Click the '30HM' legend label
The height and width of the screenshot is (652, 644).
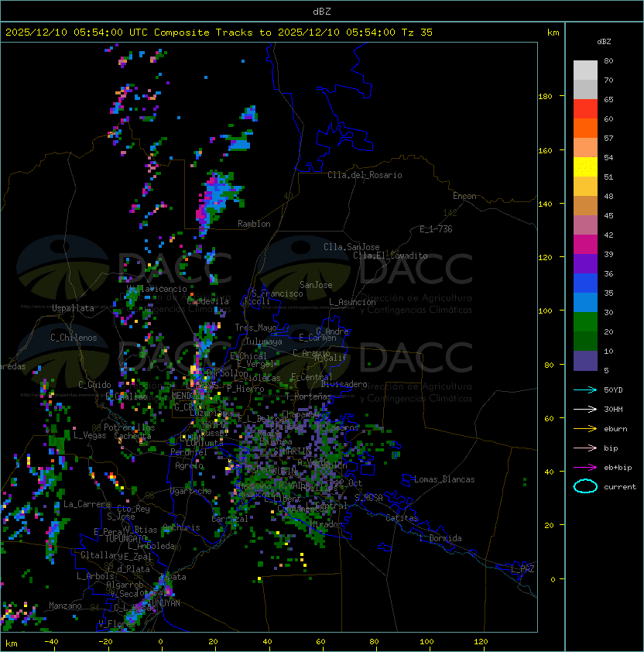[x=613, y=409]
